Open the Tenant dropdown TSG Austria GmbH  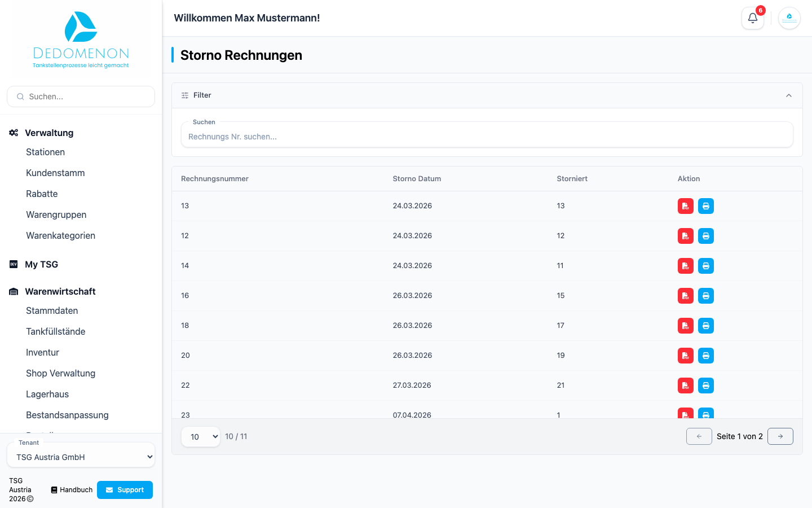click(81, 457)
